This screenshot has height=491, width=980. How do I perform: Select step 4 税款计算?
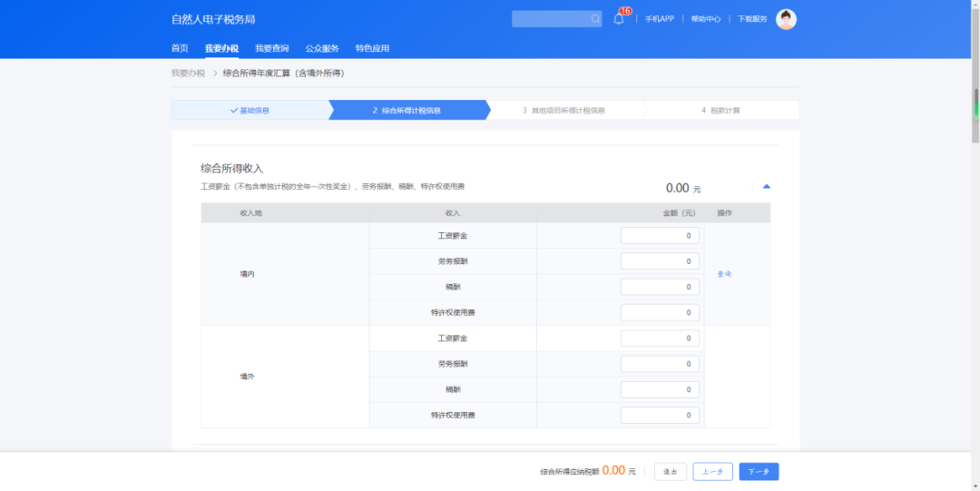click(x=720, y=110)
